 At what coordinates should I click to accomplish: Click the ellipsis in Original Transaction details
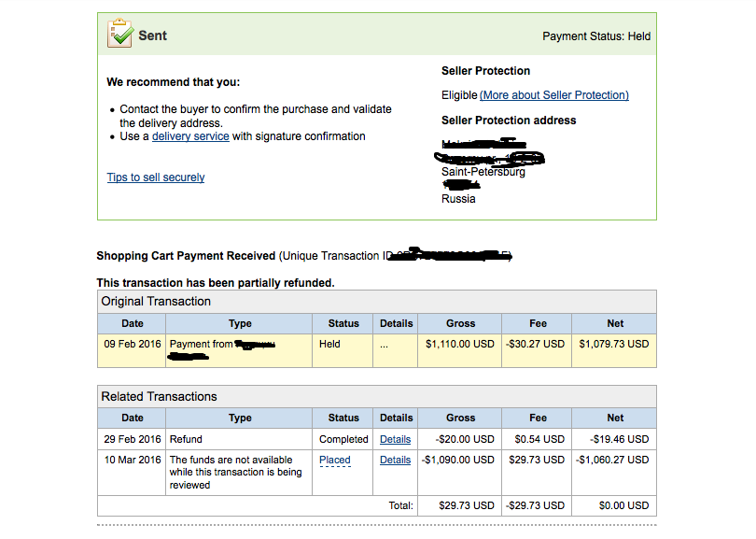coord(385,345)
